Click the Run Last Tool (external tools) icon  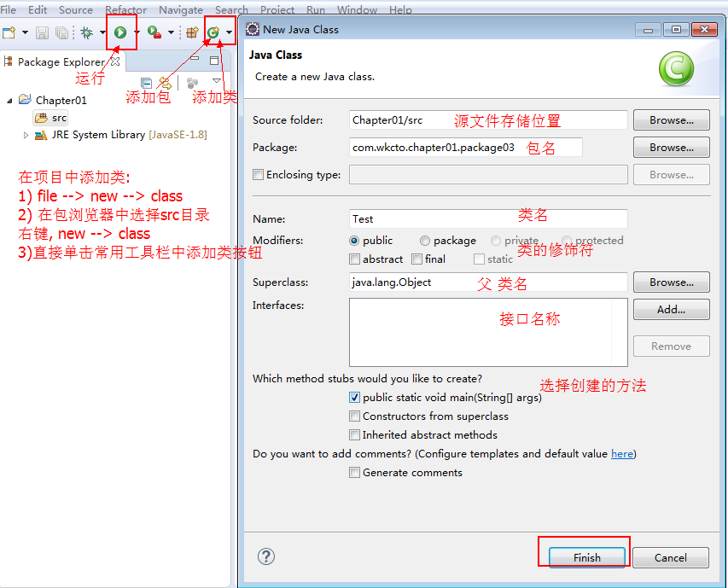click(x=154, y=32)
